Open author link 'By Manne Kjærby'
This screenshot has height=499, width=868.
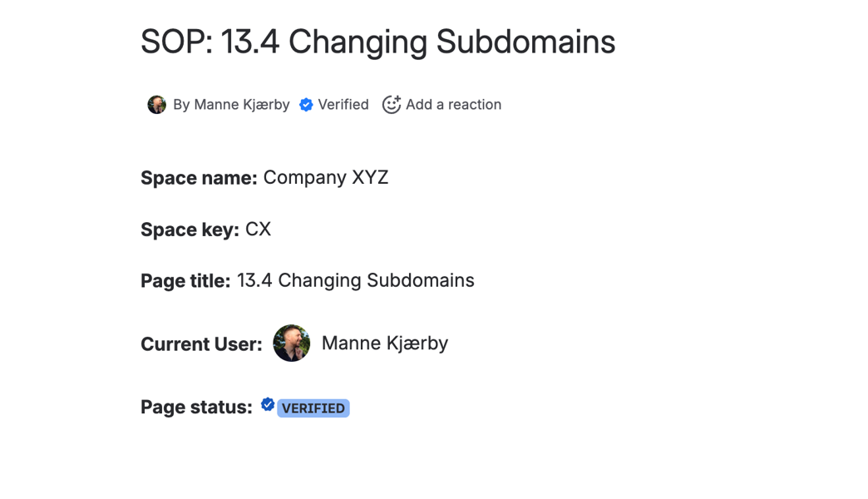231,105
